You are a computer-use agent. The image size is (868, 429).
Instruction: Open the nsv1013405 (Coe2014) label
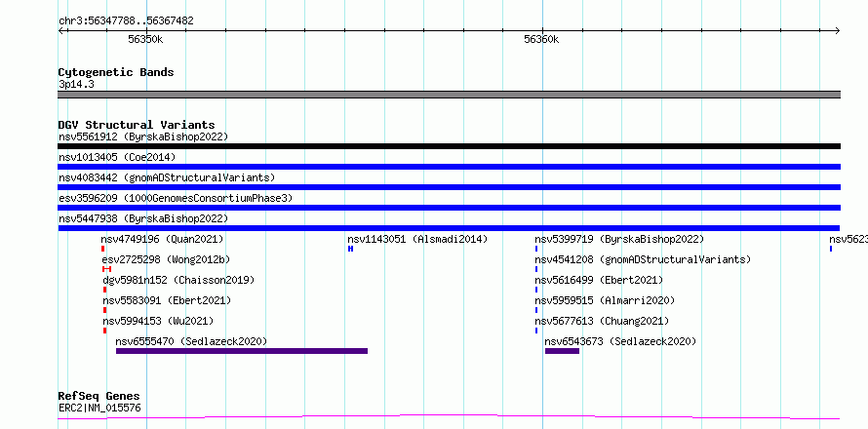117,157
